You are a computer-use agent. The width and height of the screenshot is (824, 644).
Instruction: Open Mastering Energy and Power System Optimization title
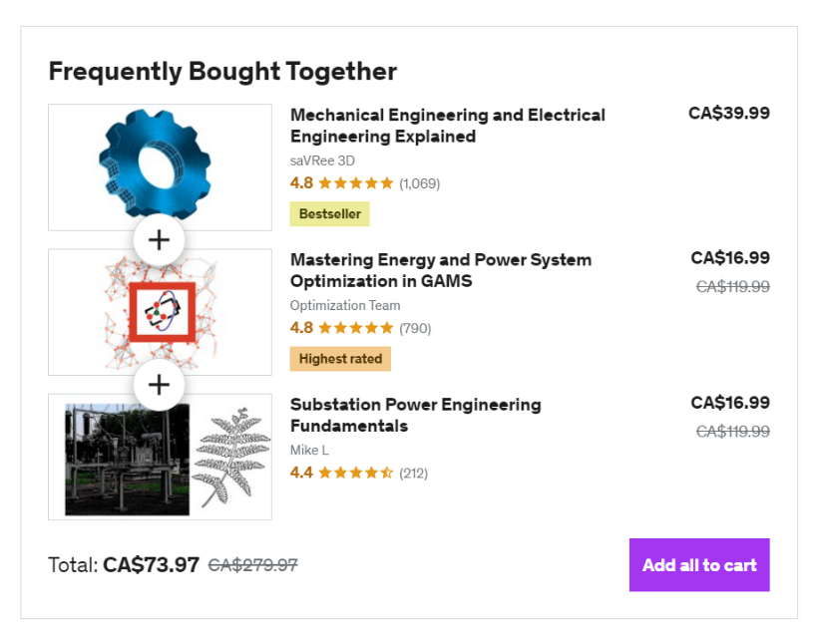pyautogui.click(x=440, y=270)
